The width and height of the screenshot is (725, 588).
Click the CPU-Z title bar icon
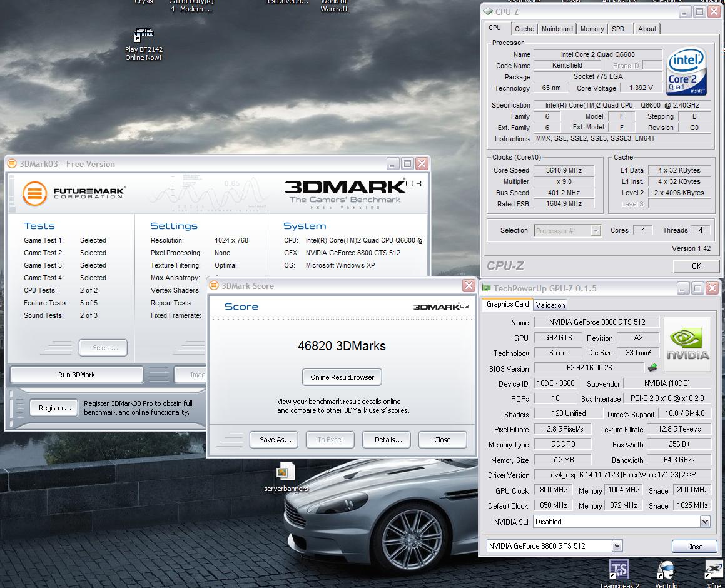click(488, 11)
